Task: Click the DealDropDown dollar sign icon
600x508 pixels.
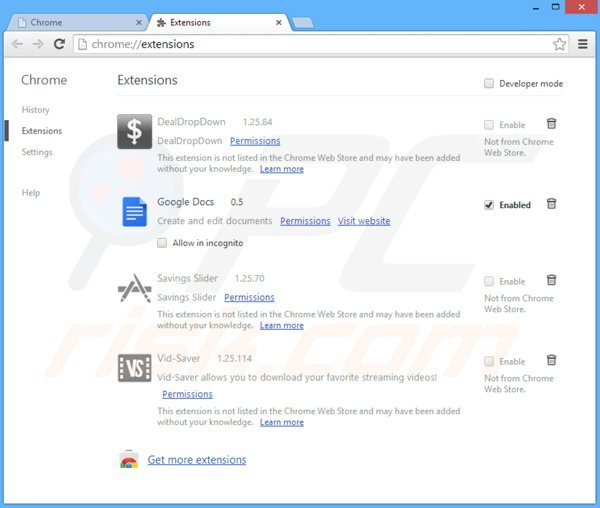Action: [134, 132]
